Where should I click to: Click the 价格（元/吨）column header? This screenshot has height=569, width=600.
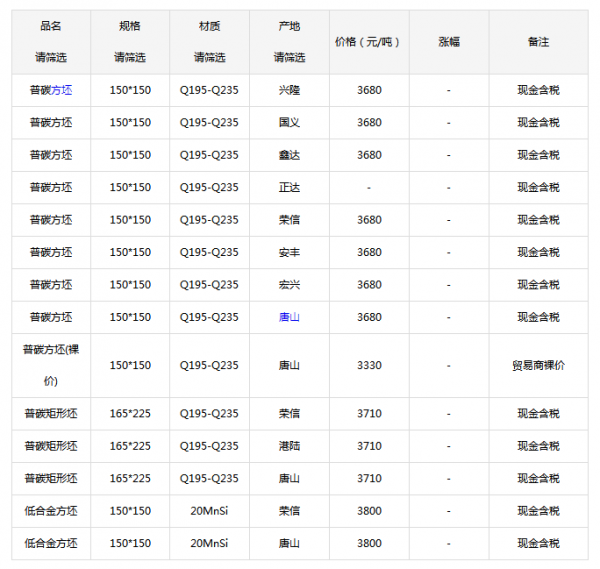(367, 42)
